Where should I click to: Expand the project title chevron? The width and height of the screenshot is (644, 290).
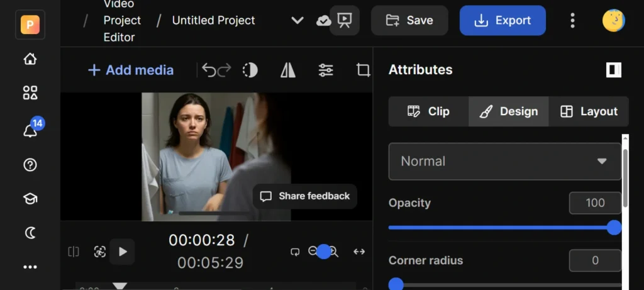click(x=297, y=21)
